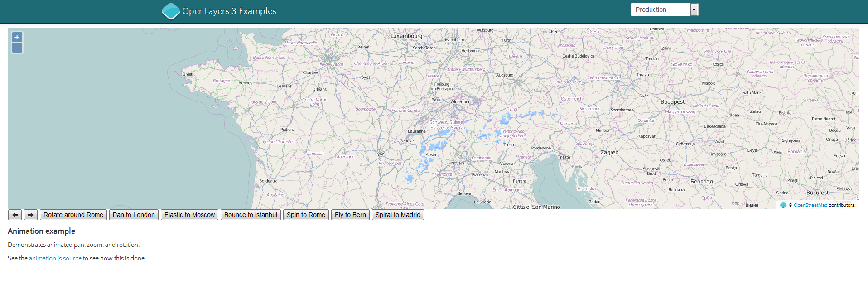868x284 pixels.
Task: Click the Rennes label on the map
Action: (246, 83)
